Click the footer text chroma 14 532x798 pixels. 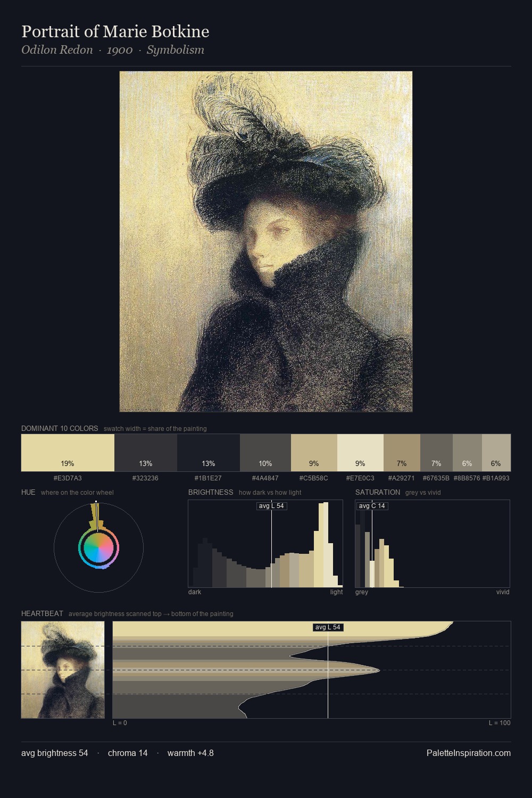(128, 753)
